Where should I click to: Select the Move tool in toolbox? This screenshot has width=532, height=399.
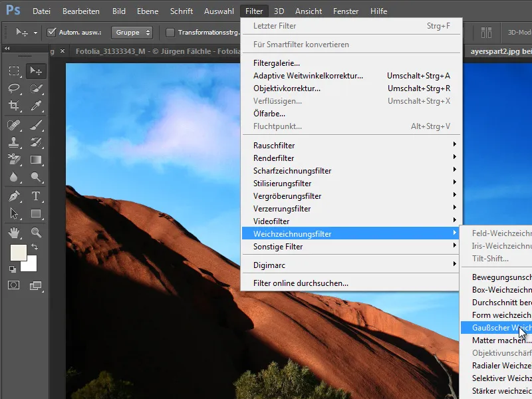36,70
